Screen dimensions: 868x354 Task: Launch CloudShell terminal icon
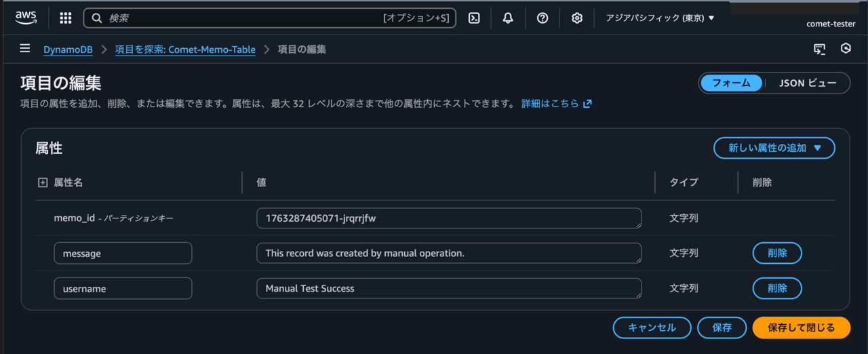(x=475, y=18)
